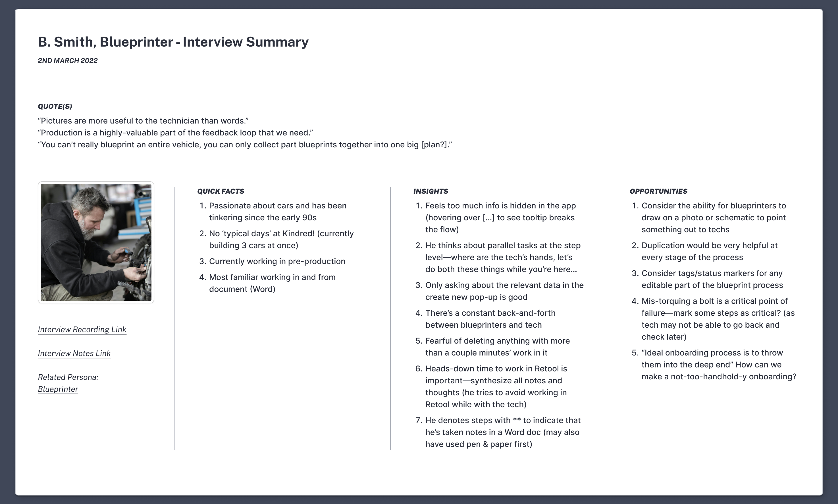The height and width of the screenshot is (504, 838).
Task: Click the Interview Recording Link
Action: coord(82,329)
